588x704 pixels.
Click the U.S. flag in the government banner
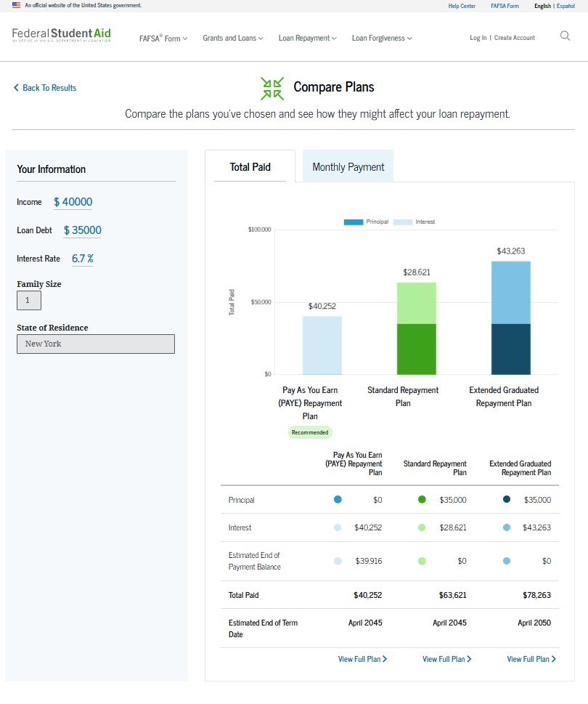[x=17, y=4]
